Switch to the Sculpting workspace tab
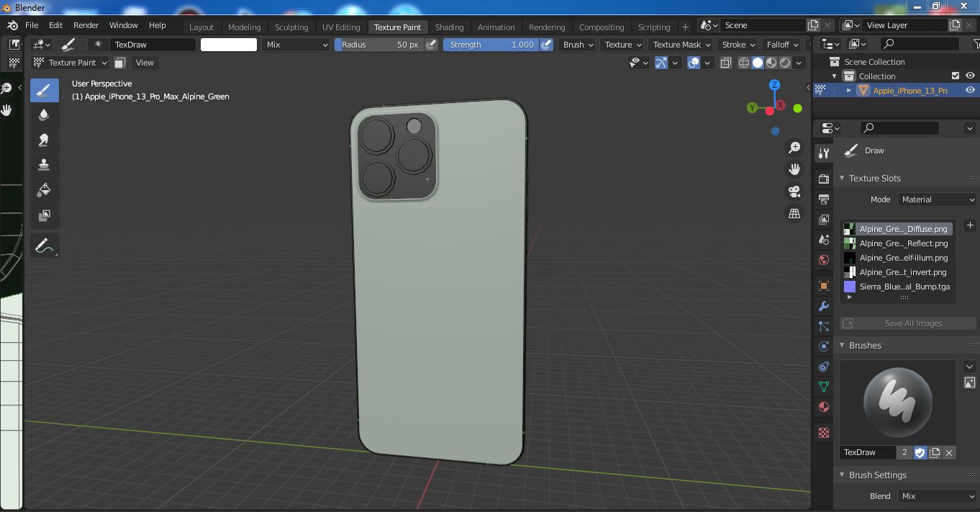This screenshot has height=512, width=980. pyautogui.click(x=291, y=27)
